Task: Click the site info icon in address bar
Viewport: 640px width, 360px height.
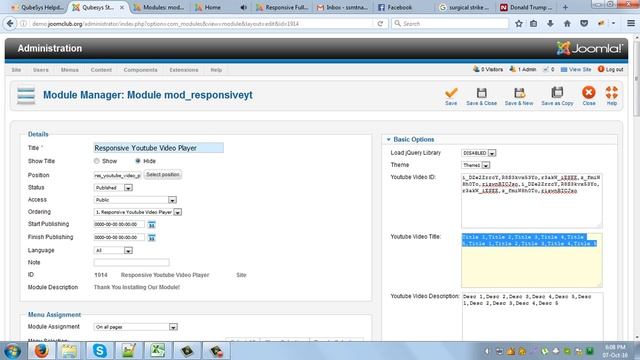Action: coord(24,24)
